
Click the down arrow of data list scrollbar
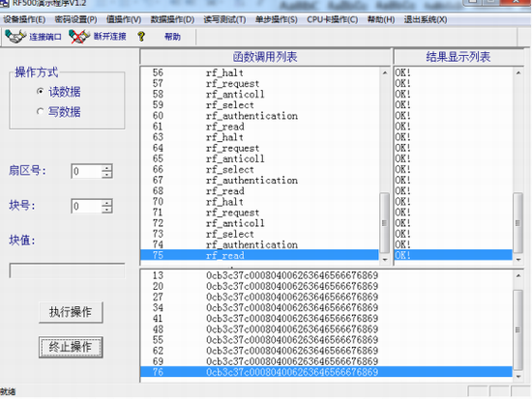(518, 376)
